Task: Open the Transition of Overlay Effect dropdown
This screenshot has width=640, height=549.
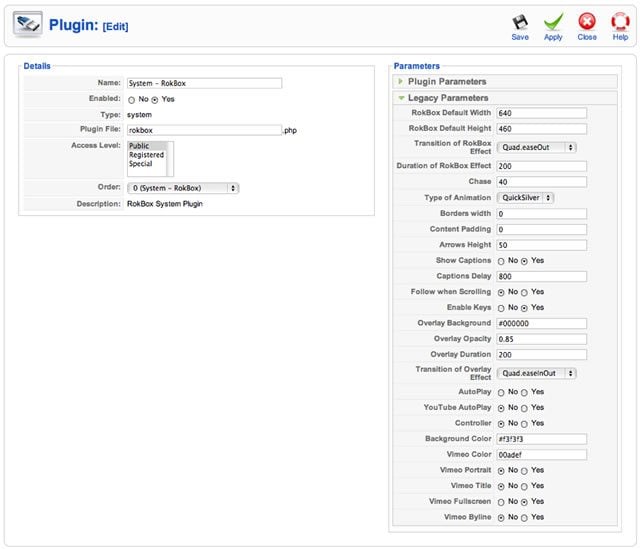Action: click(x=538, y=373)
